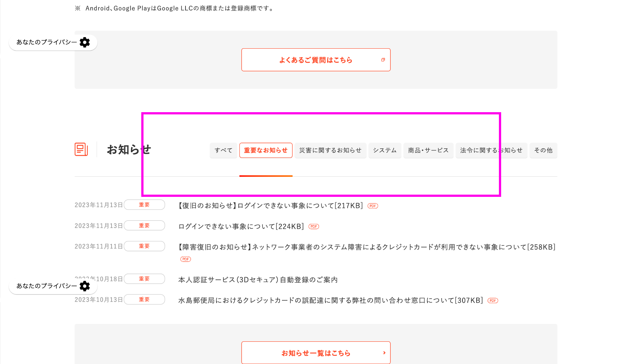
Task: Switch to the システム tab
Action: point(385,150)
